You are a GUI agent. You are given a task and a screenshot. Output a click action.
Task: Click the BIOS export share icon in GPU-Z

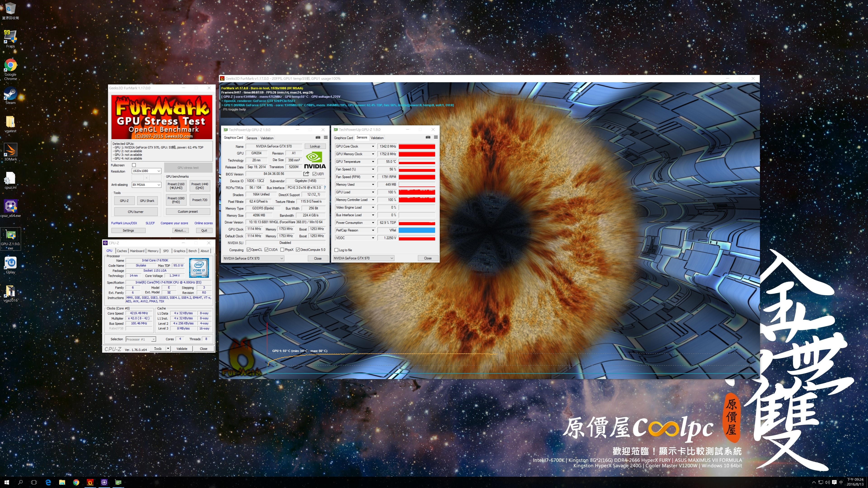click(x=306, y=174)
